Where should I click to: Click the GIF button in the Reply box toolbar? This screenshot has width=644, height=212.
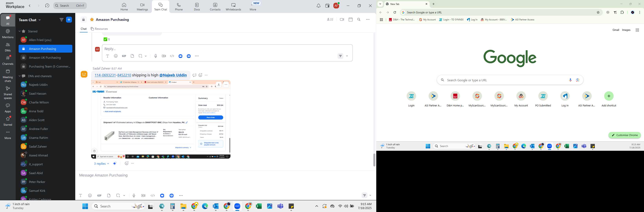(124, 56)
